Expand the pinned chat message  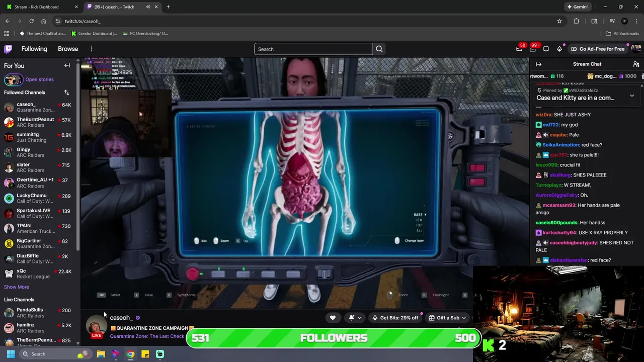(632, 96)
